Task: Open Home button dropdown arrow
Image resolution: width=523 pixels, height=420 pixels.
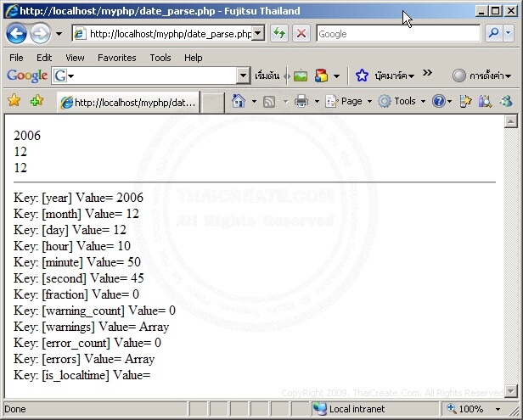Action: [x=254, y=101]
